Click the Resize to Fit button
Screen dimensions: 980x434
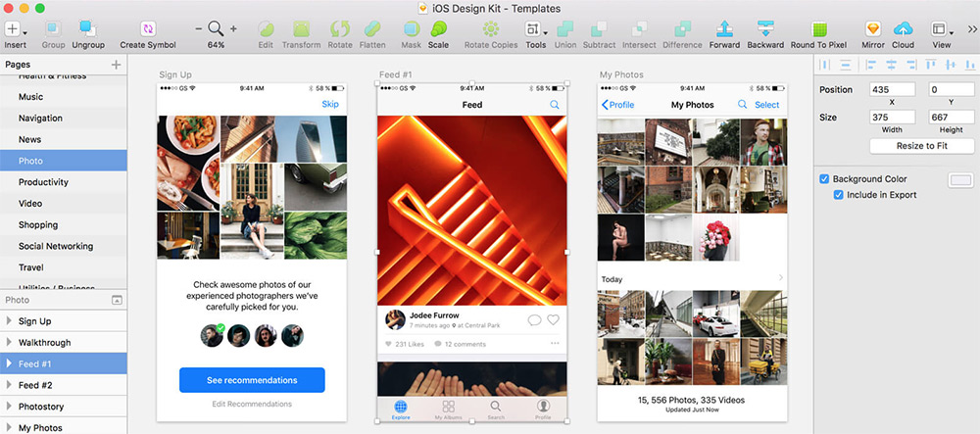click(x=922, y=146)
